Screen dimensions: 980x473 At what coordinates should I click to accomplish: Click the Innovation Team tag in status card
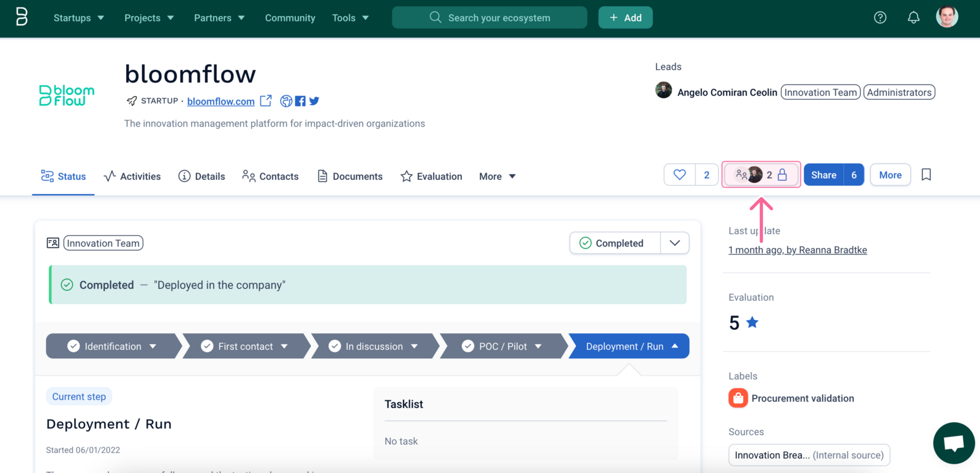pos(104,243)
